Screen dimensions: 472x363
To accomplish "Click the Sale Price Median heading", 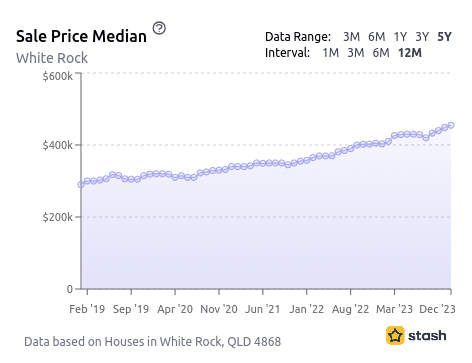I will [x=81, y=36].
